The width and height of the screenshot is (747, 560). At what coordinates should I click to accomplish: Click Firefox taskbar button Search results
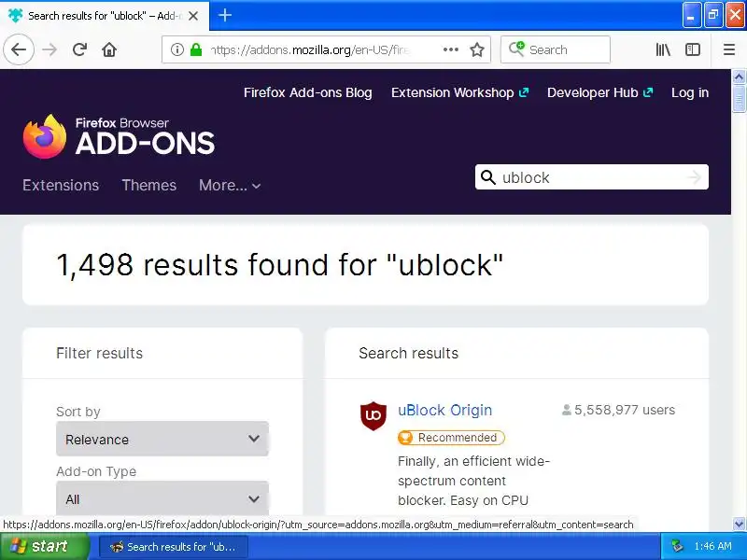click(174, 547)
